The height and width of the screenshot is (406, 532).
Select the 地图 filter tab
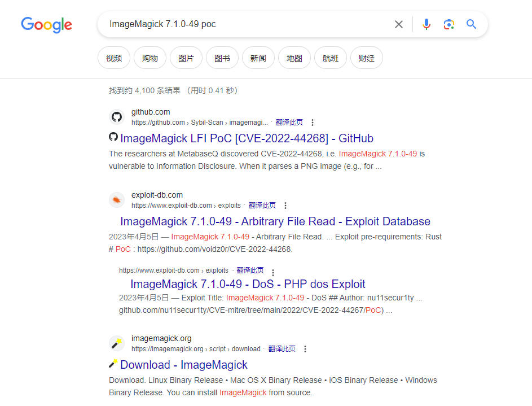tap(294, 58)
